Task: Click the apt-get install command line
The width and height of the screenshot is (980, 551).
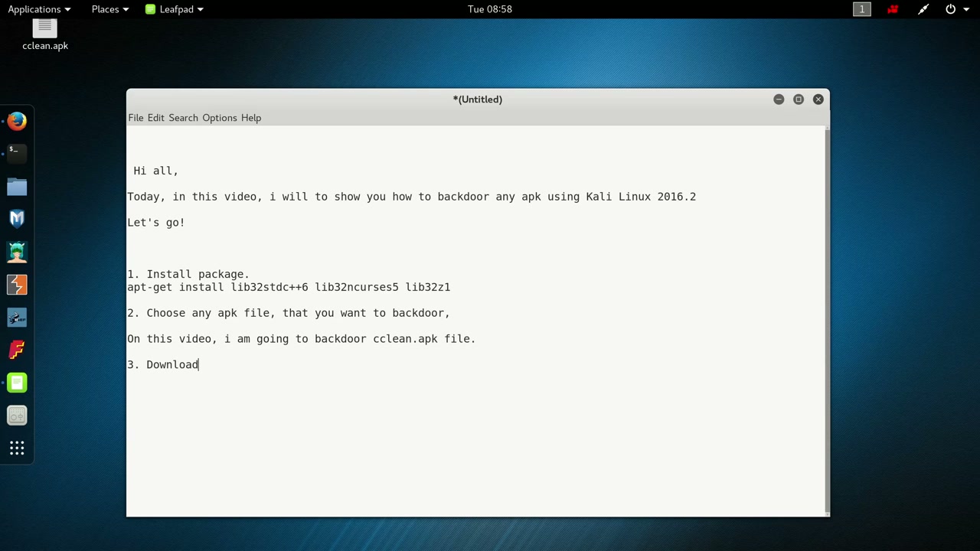Action: tap(289, 287)
